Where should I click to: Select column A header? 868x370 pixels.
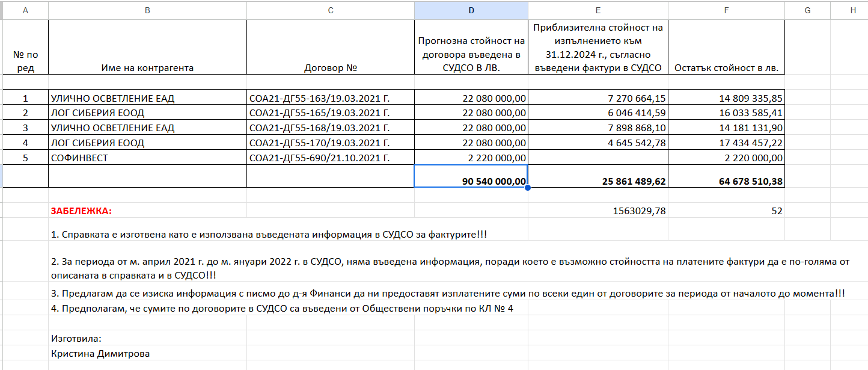[25, 10]
